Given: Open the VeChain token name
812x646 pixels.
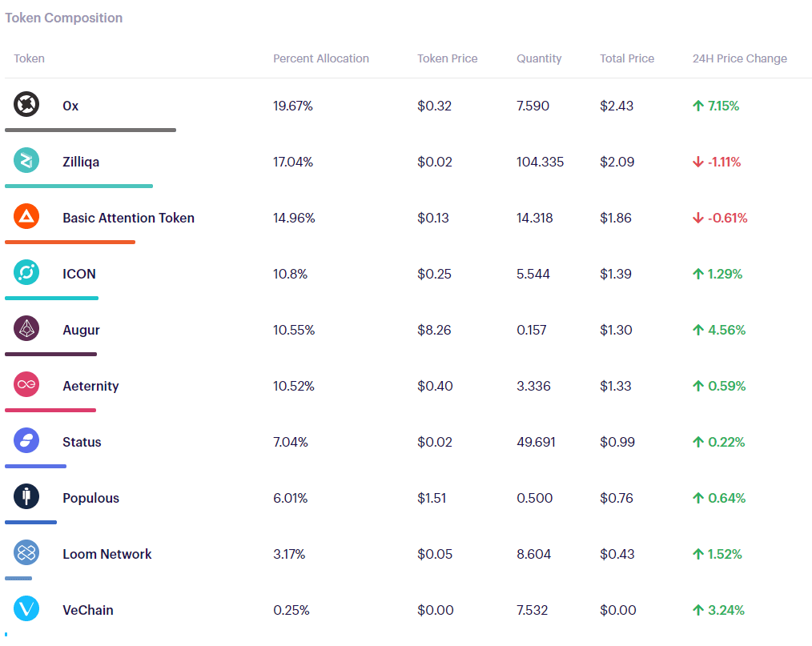Looking at the screenshot, I should point(88,610).
